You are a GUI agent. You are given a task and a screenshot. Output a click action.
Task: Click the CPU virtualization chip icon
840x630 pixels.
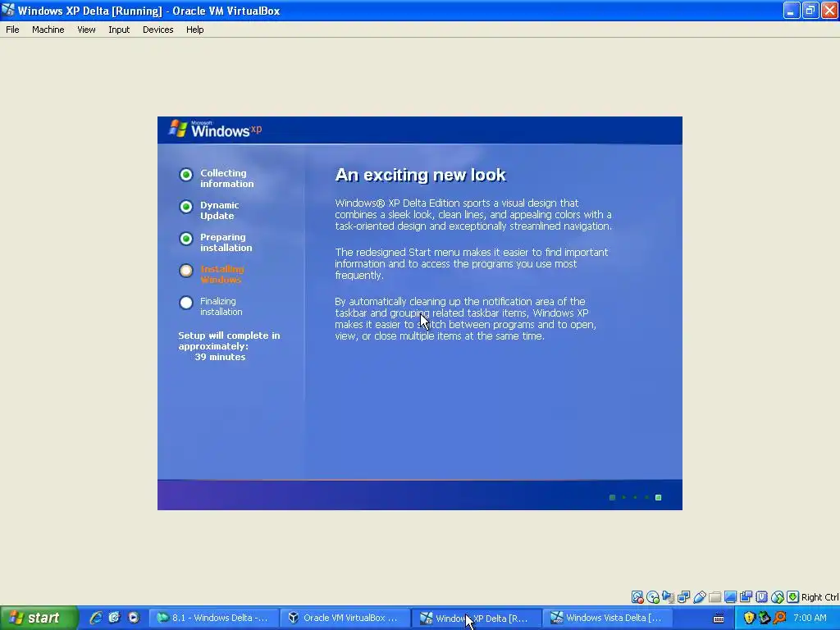click(x=761, y=597)
